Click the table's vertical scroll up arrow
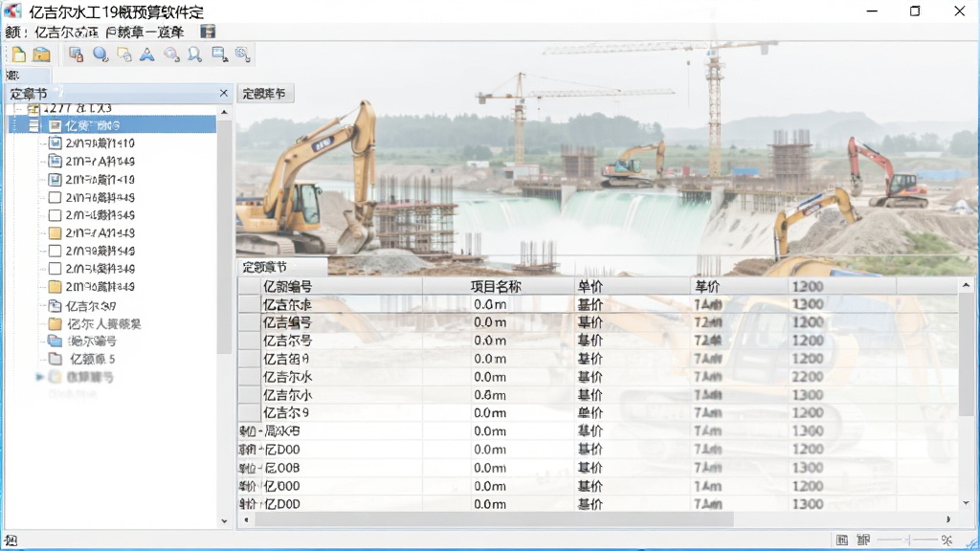Viewport: 980px width, 551px height. 967,285
